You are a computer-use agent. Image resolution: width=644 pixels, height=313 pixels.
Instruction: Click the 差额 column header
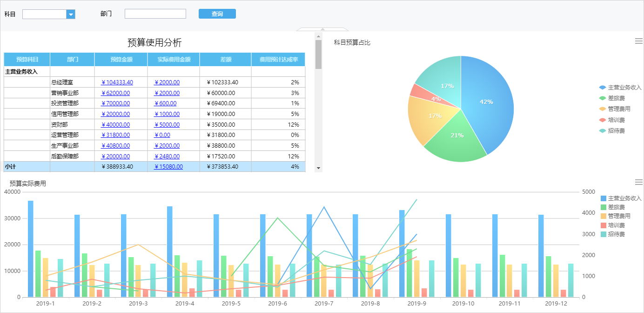click(225, 59)
